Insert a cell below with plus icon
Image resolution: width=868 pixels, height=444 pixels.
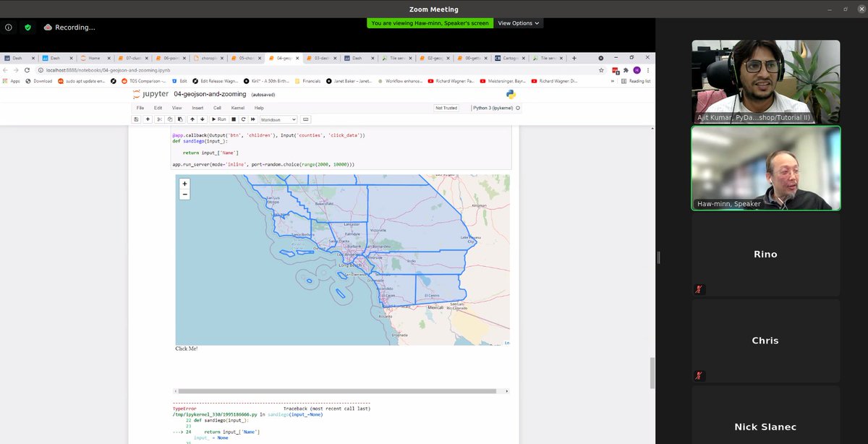[x=148, y=119]
